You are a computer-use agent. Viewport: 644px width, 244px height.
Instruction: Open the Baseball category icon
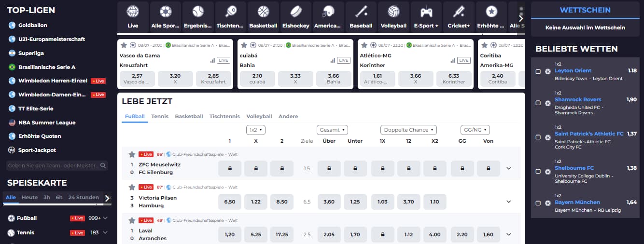coord(361,12)
